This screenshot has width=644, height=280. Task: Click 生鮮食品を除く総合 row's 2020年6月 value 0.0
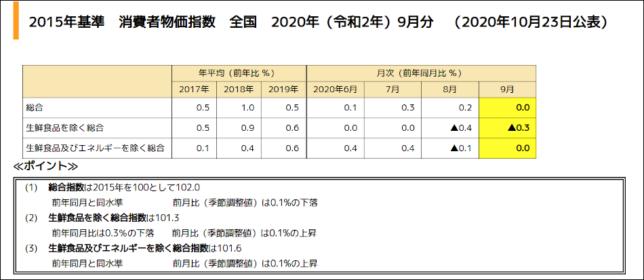(x=350, y=128)
